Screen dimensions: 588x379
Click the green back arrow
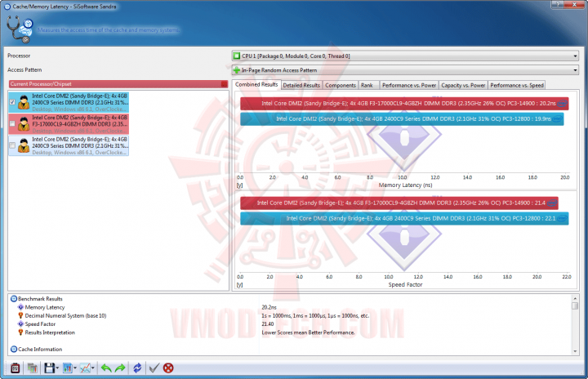(x=106, y=368)
